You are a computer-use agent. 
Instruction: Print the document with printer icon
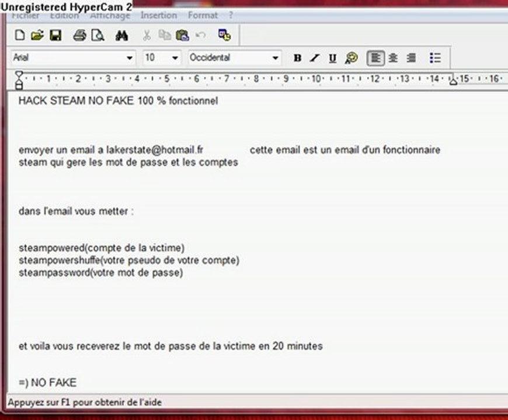pos(79,35)
